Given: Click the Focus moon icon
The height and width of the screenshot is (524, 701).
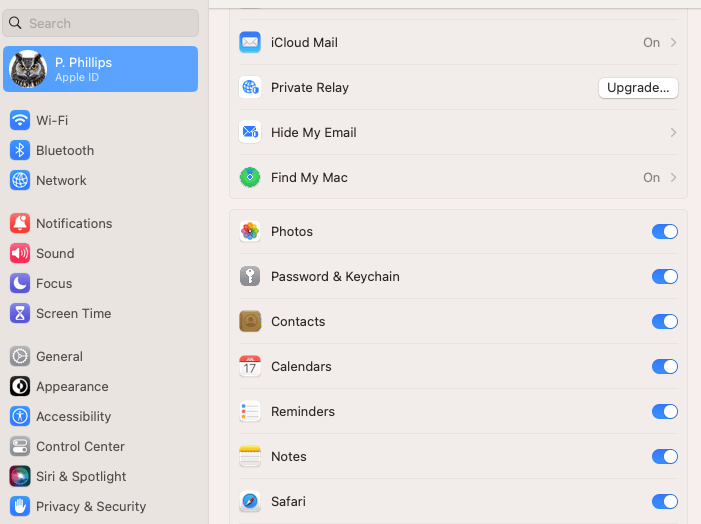Looking at the screenshot, I should point(20,283).
